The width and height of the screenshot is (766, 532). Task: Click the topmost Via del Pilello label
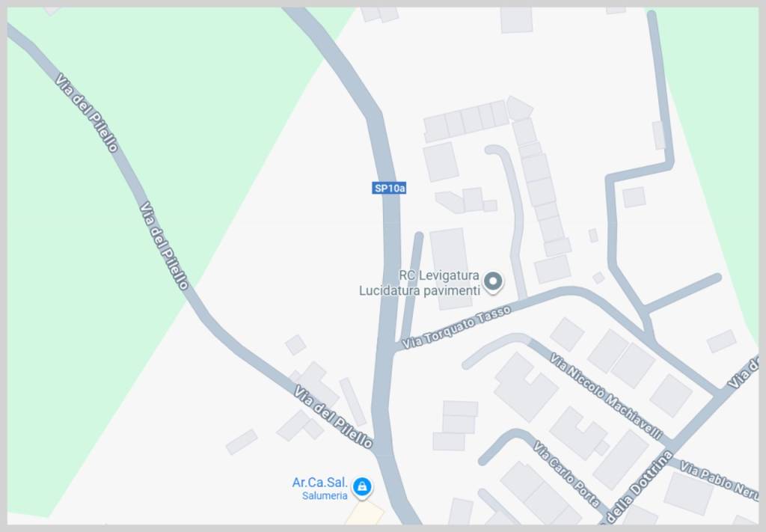(87, 113)
